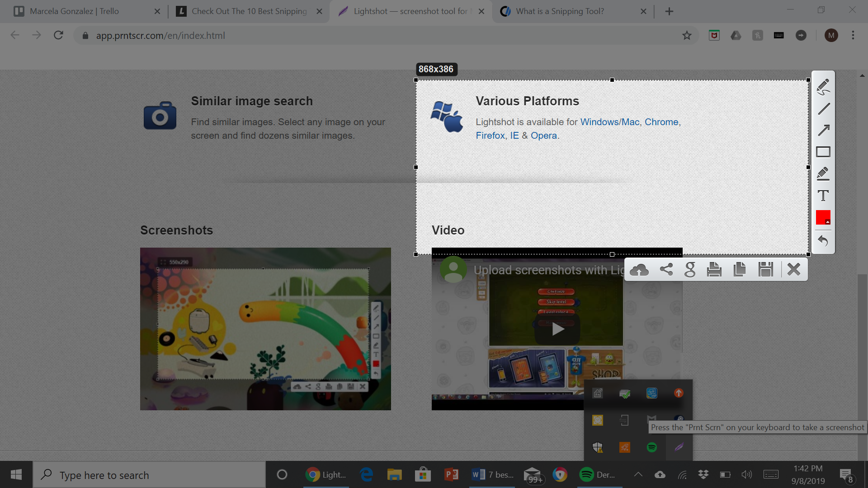
Task: Open the Opera link
Action: [543, 136]
